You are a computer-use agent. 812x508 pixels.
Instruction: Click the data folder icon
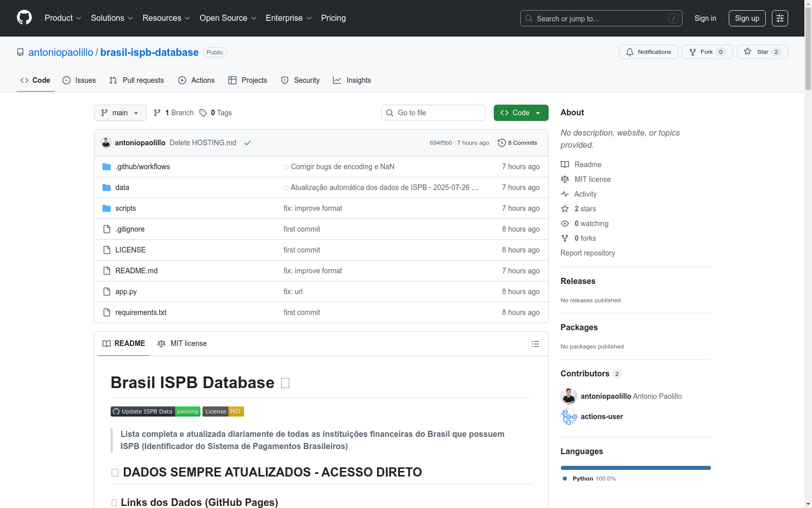click(x=107, y=187)
